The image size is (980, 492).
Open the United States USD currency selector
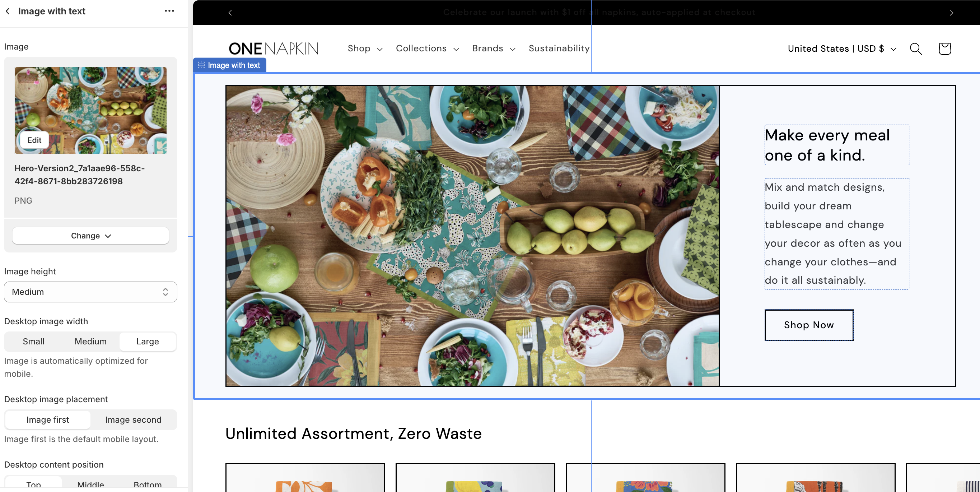coord(842,49)
